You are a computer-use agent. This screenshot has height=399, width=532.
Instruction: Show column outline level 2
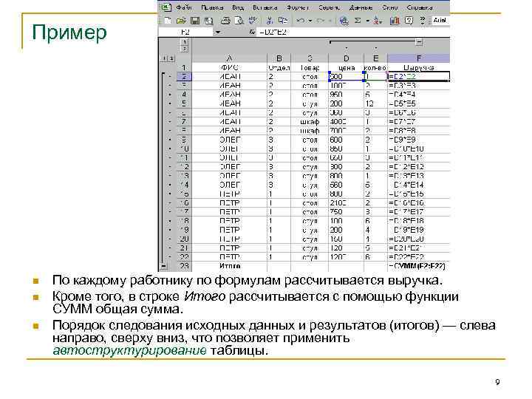pyautogui.click(x=184, y=49)
